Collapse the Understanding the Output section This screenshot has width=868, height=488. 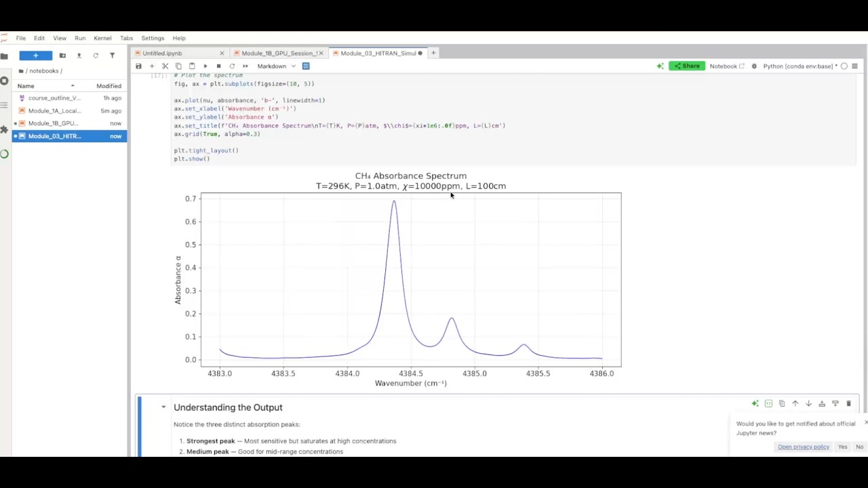[163, 407]
